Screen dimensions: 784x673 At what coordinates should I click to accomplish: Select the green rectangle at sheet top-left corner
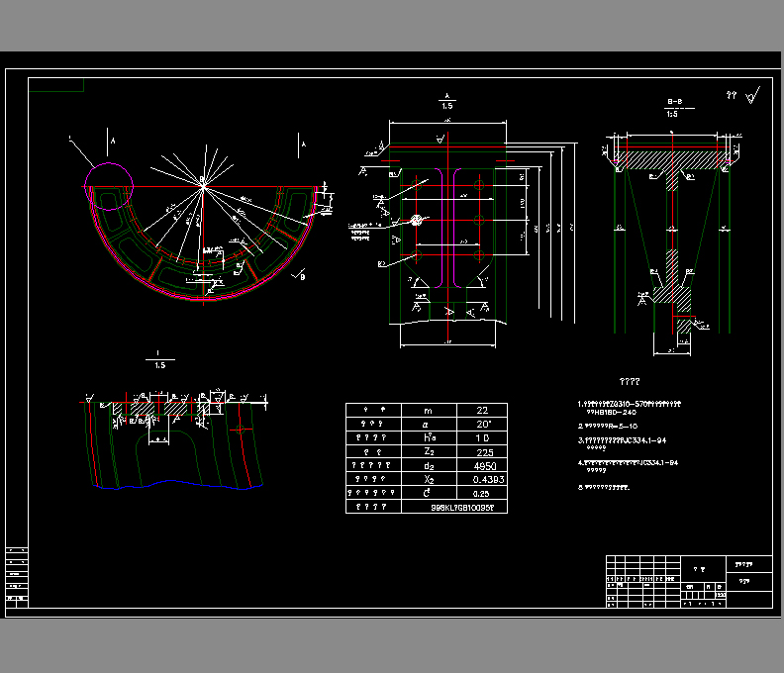pos(55,84)
